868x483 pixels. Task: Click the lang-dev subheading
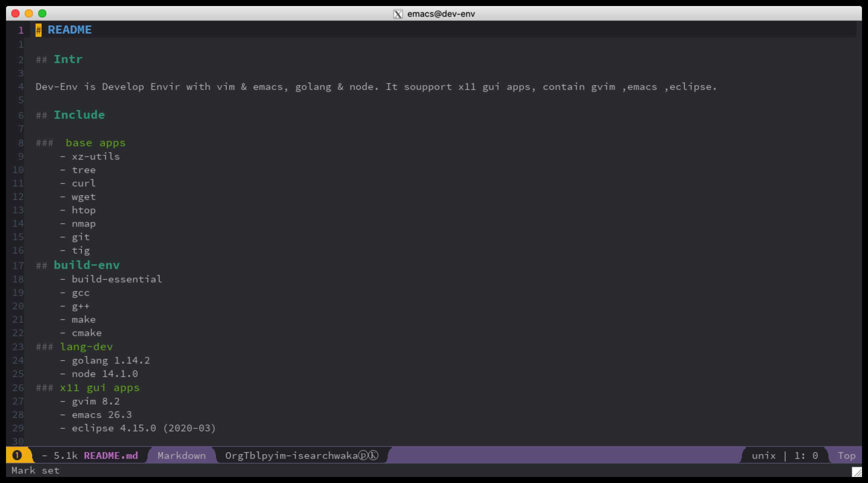pyautogui.click(x=86, y=346)
